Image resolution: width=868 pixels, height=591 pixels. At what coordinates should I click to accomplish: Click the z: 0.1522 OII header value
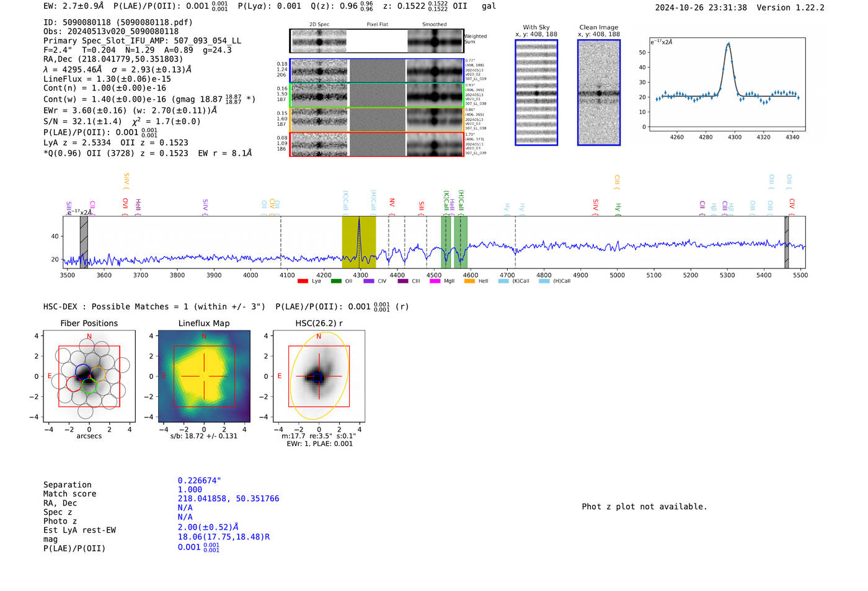(x=425, y=6)
